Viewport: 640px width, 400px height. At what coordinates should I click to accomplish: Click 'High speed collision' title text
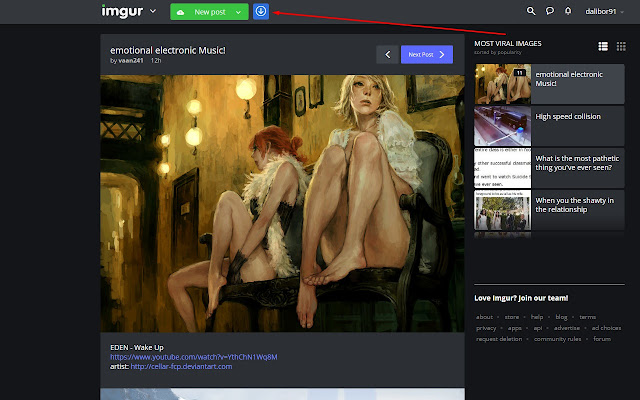pos(568,117)
